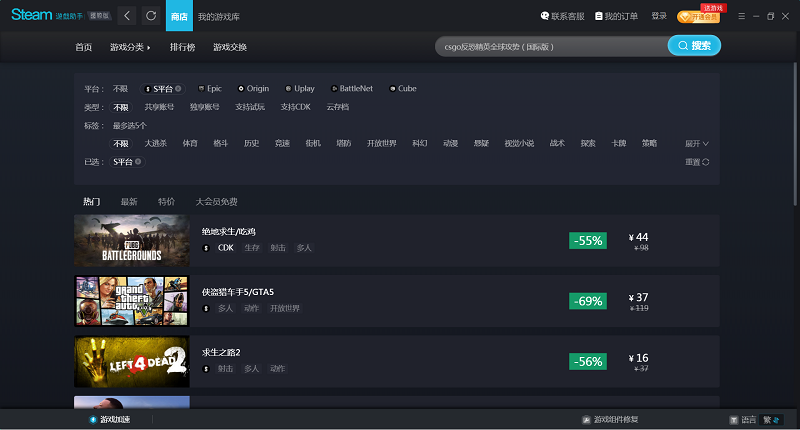Screen dimensions: 800x430
Task: Select 不限 in the 类型 type row
Action: (121, 107)
